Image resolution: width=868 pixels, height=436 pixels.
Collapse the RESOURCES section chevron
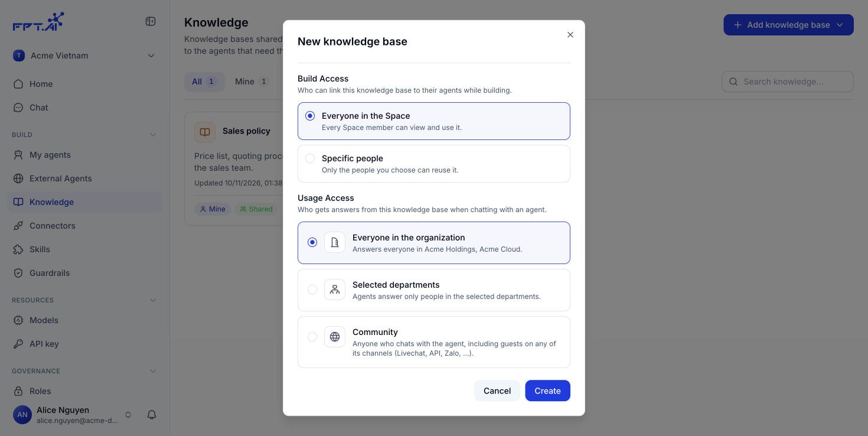pyautogui.click(x=153, y=300)
